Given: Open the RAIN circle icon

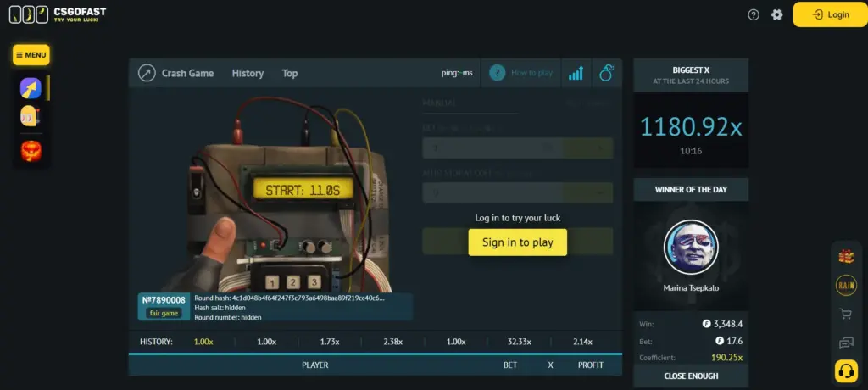Looking at the screenshot, I should click(846, 286).
